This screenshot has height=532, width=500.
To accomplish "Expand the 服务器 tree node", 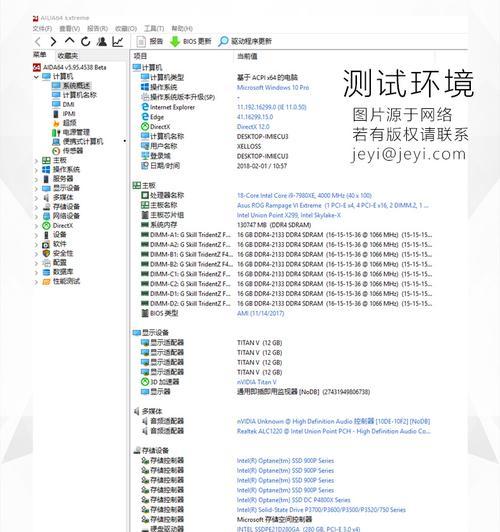I will (36, 179).
